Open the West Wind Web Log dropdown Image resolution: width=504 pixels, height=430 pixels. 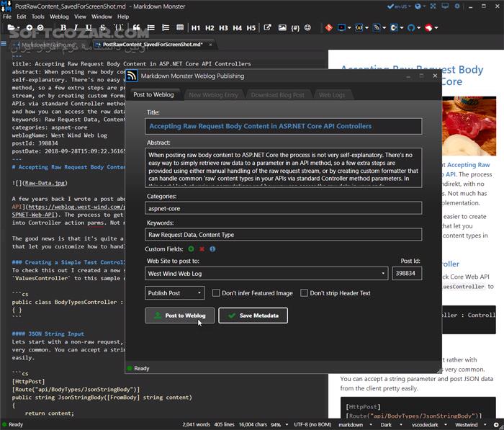(266, 274)
